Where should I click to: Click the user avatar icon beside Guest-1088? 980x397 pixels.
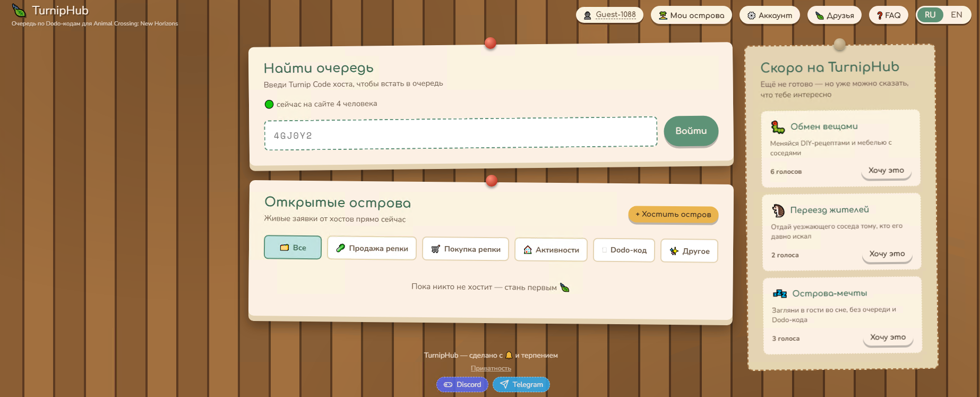pyautogui.click(x=588, y=15)
